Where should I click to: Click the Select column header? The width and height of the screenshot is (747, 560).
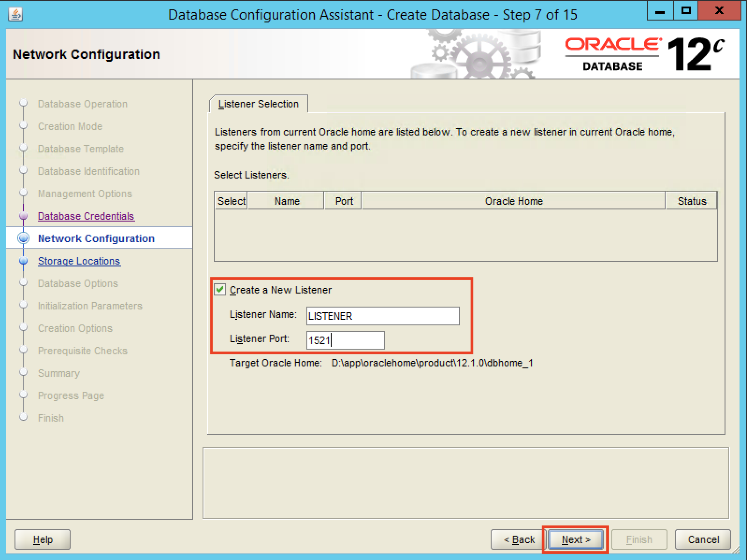(231, 201)
